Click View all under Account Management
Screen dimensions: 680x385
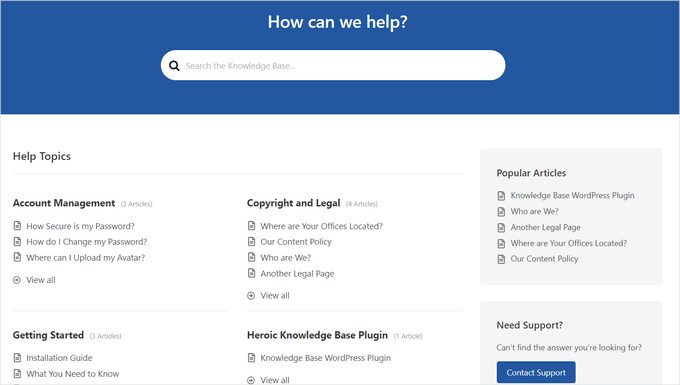click(41, 280)
